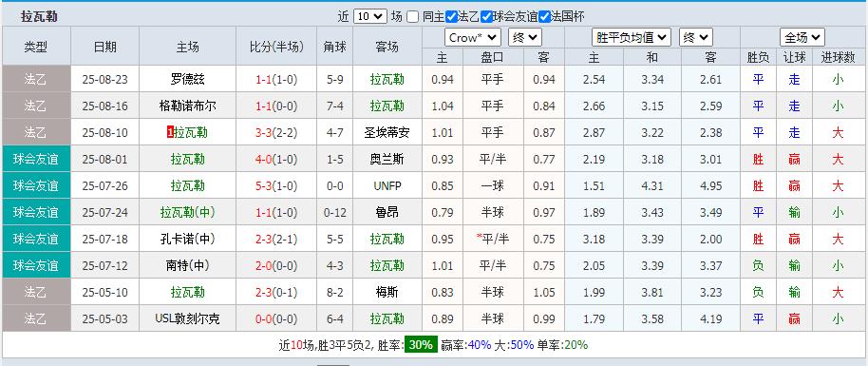The height and width of the screenshot is (366, 868).
Task: Click the 梅斯 away team name
Action: 387,292
